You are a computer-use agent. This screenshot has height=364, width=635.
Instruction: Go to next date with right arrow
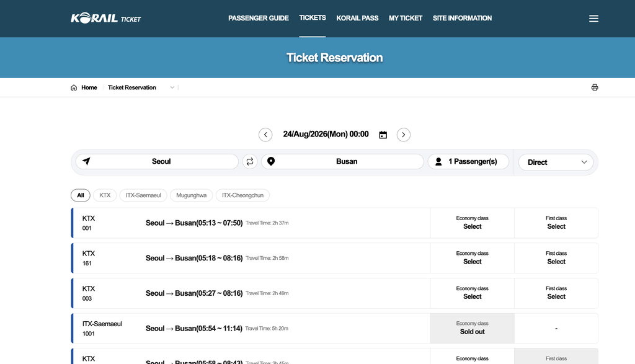click(x=403, y=135)
